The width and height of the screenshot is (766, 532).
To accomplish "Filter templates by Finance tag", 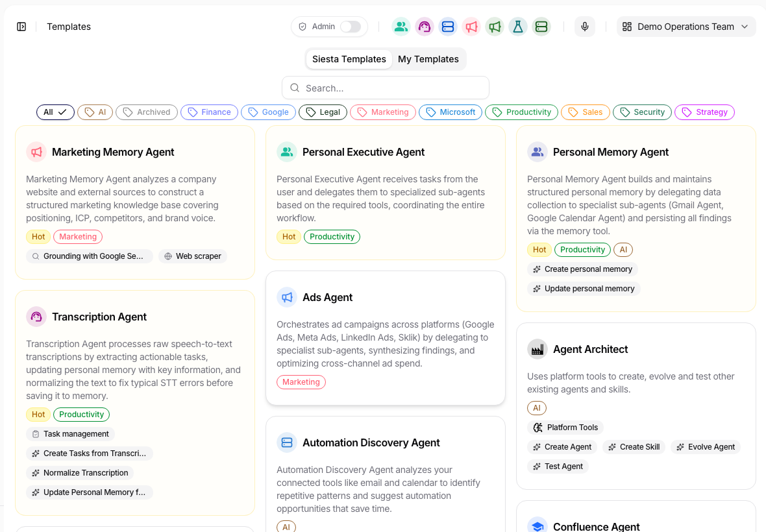I will click(x=209, y=112).
